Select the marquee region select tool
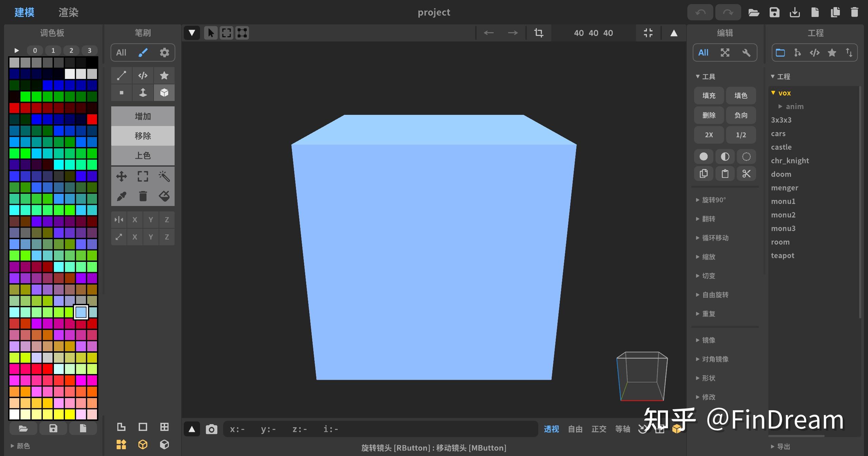Viewport: 868px width, 456px height. (x=143, y=176)
